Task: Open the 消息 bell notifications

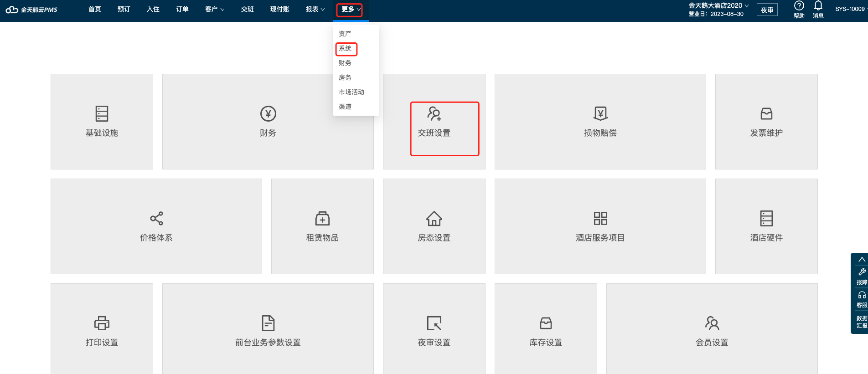Action: 818,5
